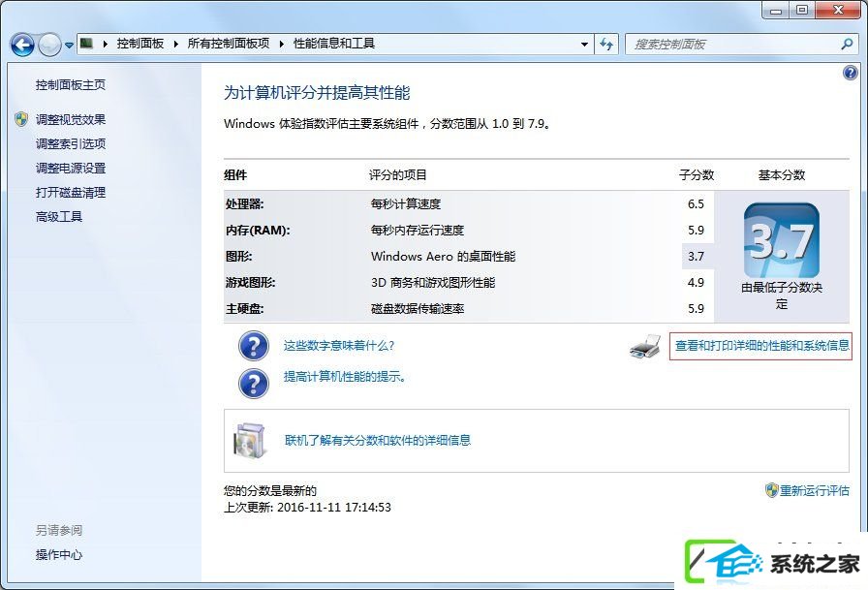This screenshot has height=590, width=868.
Task: Open the address bar history dropdown
Action: pyautogui.click(x=584, y=45)
